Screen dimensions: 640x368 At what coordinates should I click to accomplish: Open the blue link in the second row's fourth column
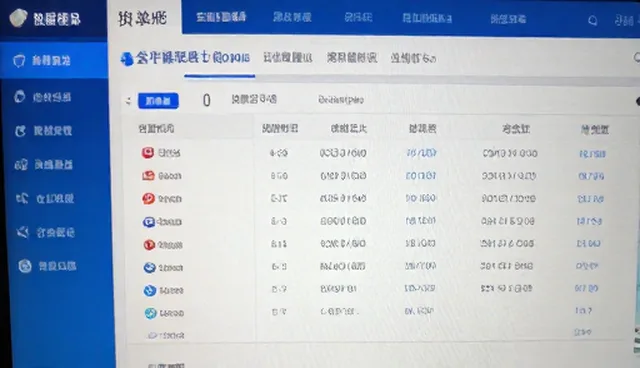pos(420,176)
